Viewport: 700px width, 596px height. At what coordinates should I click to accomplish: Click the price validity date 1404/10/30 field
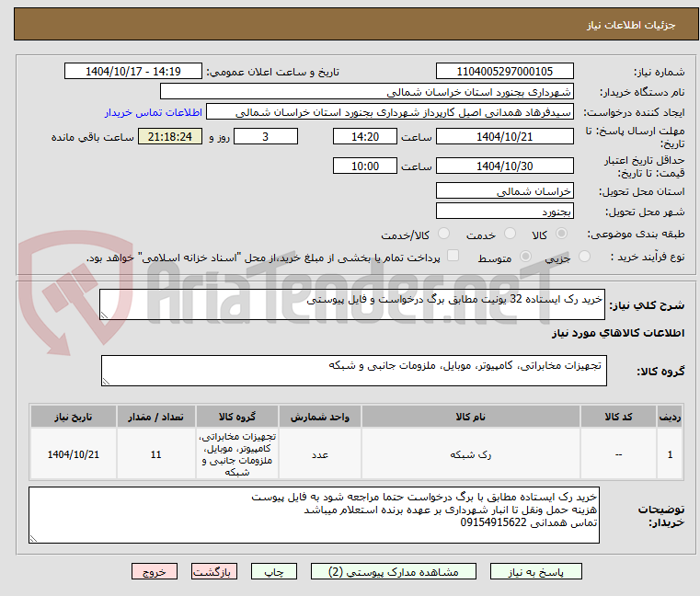[x=504, y=166]
